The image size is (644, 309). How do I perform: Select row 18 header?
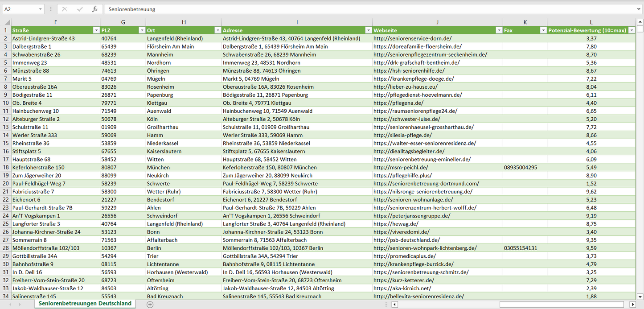click(x=6, y=168)
